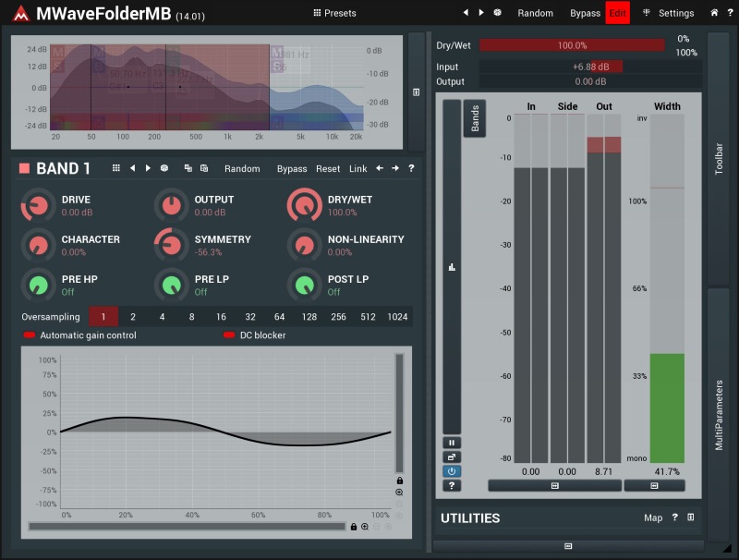Open the Toolbar side tab
The width and height of the screenshot is (739, 560).
pos(719,159)
